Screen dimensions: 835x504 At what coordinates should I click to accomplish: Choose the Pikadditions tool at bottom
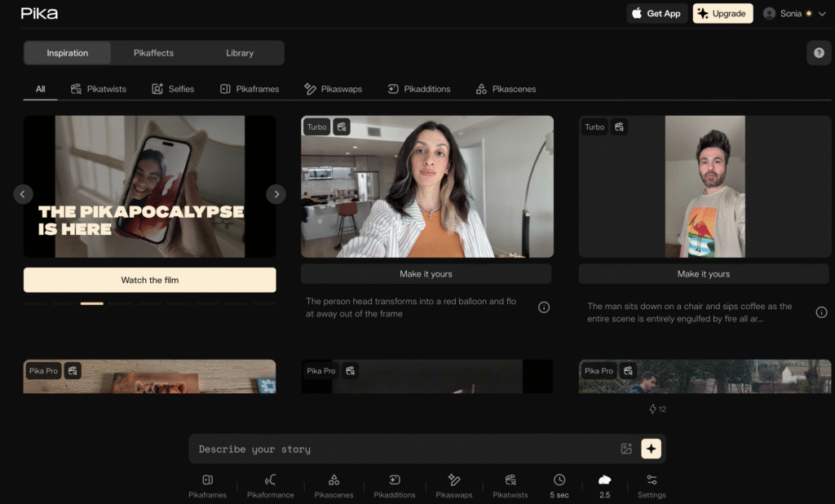coord(394,486)
